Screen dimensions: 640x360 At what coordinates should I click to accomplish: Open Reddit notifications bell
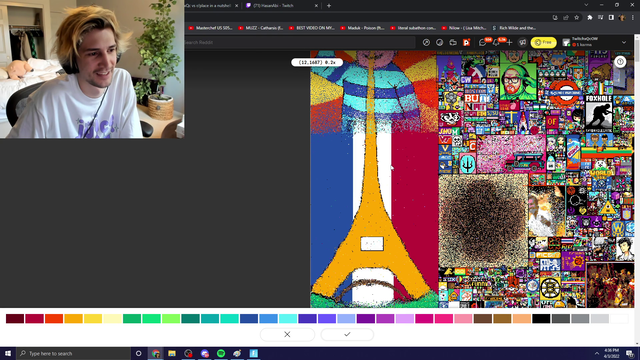pyautogui.click(x=496, y=42)
